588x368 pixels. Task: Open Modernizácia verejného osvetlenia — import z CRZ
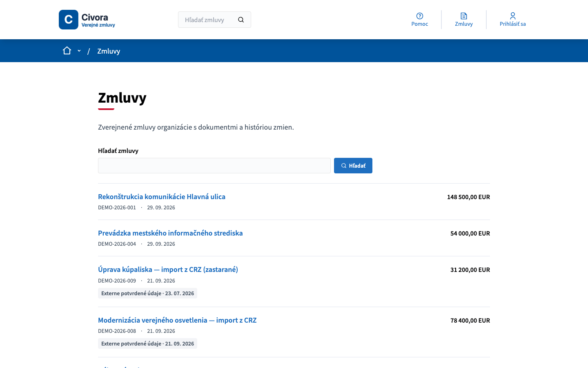tap(177, 320)
